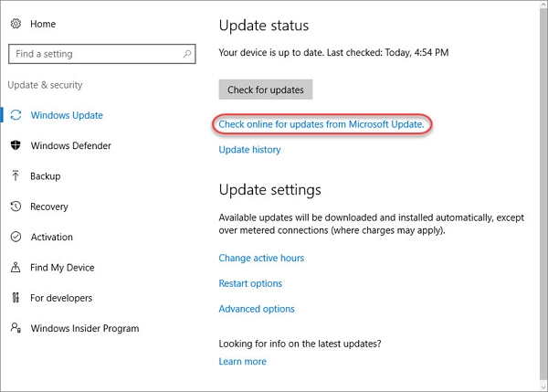This screenshot has width=548, height=392.
Task: Open Advanced options
Action: click(257, 309)
